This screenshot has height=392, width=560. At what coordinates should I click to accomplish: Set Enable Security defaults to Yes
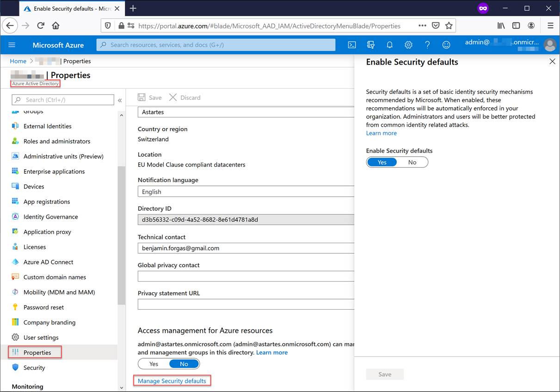click(382, 162)
